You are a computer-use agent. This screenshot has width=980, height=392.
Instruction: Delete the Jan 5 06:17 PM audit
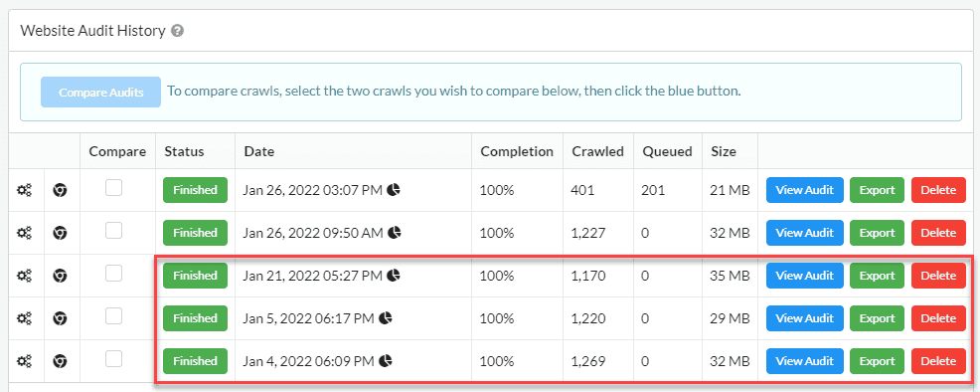tap(938, 318)
